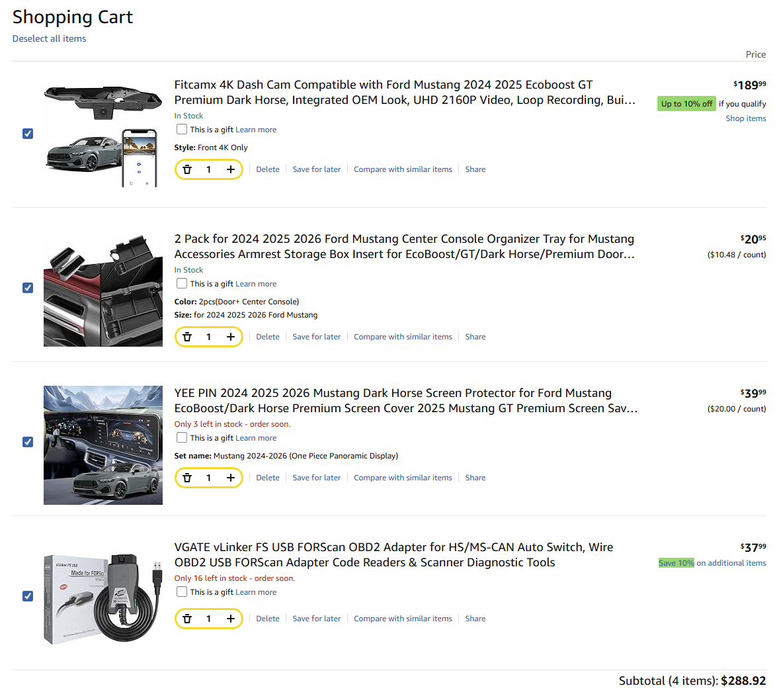The image size is (779, 700).
Task: Click Subtotal (4 items): $288.92 text
Action: 692,681
